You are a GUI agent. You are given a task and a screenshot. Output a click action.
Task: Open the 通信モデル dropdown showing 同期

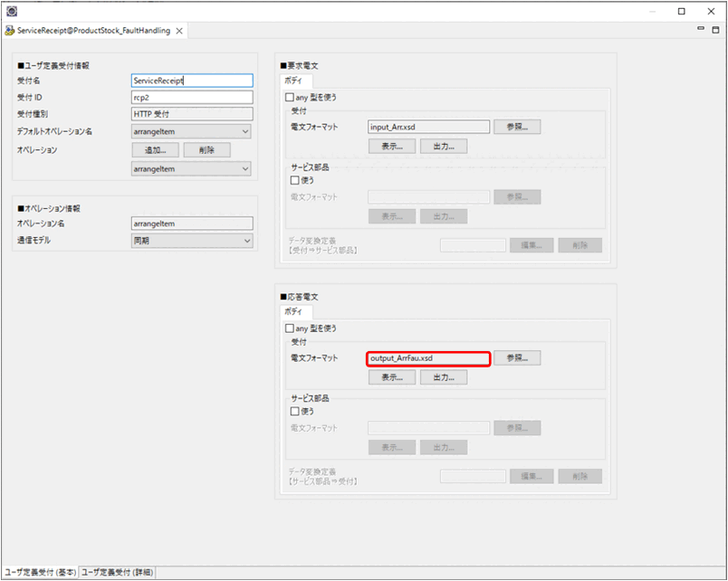[x=192, y=241]
